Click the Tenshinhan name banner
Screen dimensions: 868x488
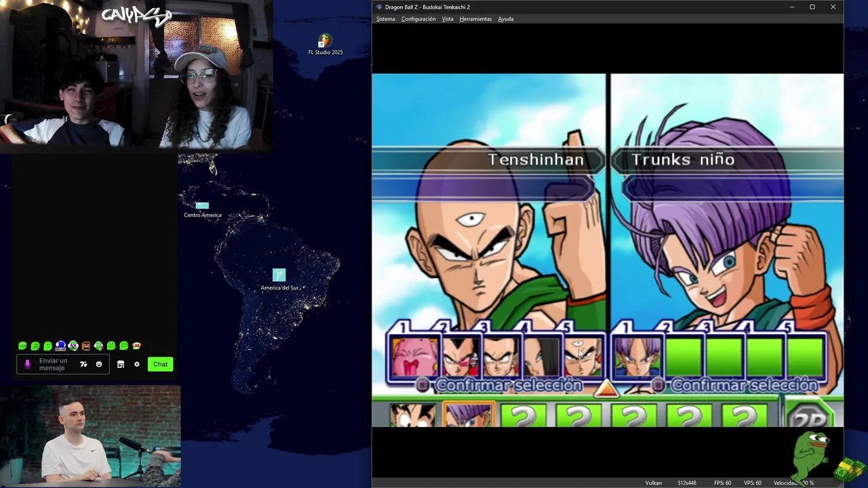click(x=488, y=160)
